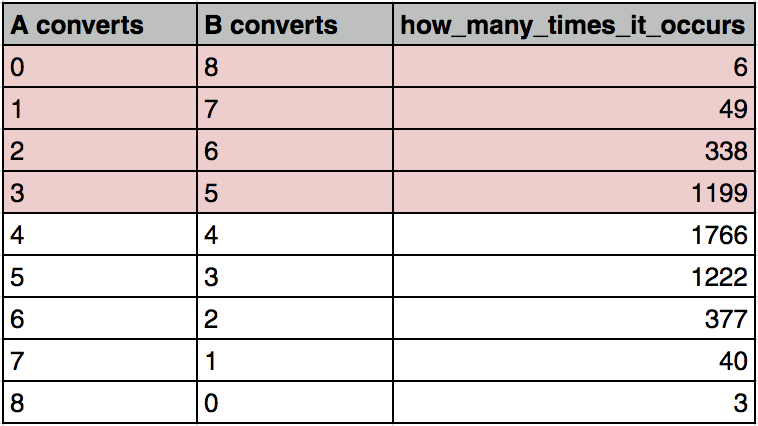The image size is (758, 426).
Task: Click the cell with value 1222
Action: 574,277
